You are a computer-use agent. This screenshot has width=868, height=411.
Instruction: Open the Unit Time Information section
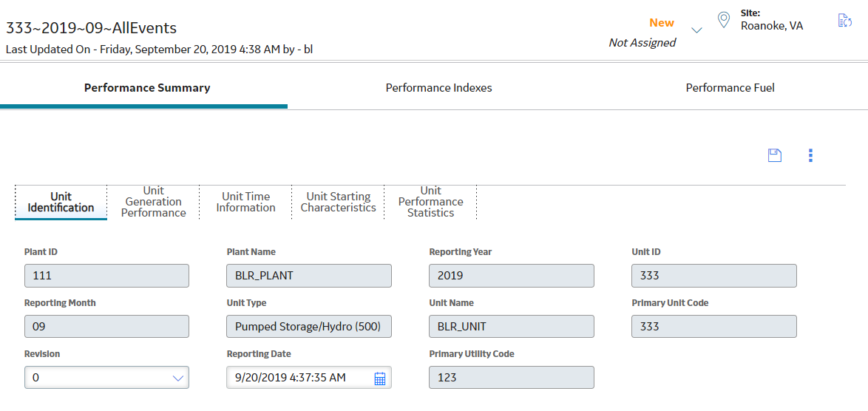[245, 202]
